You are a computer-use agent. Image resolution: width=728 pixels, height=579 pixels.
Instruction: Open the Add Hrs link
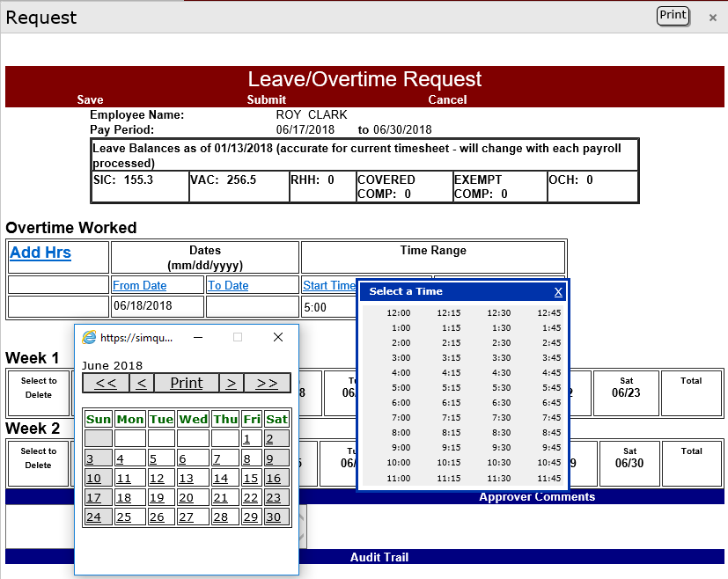40,253
